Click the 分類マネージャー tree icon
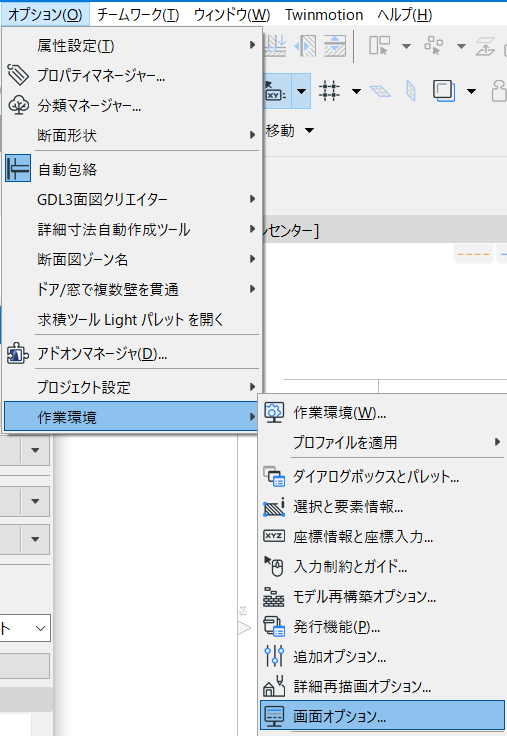Image resolution: width=507 pixels, height=736 pixels. click(x=18, y=105)
